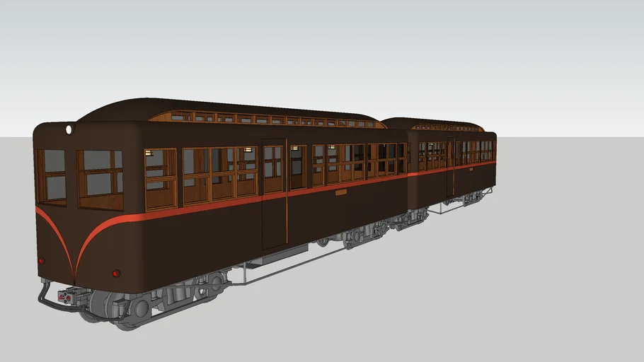The height and width of the screenshot is (362, 644).
Task: Click the right red tail light
Action: 116,273
